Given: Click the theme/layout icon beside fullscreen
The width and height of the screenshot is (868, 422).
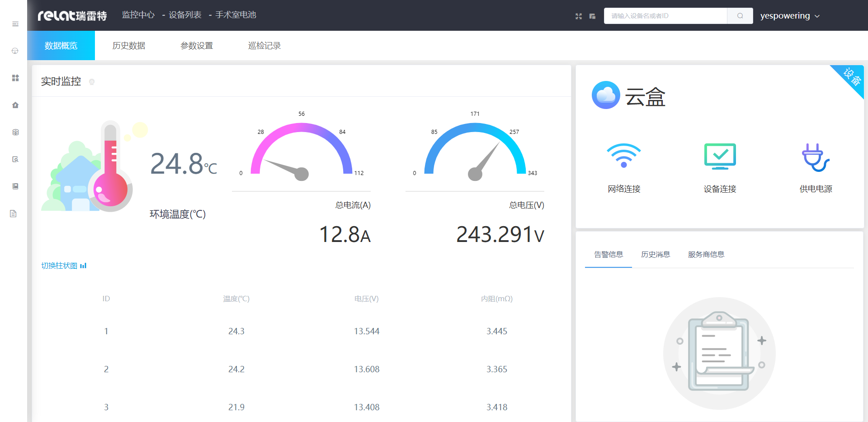Looking at the screenshot, I should (592, 16).
